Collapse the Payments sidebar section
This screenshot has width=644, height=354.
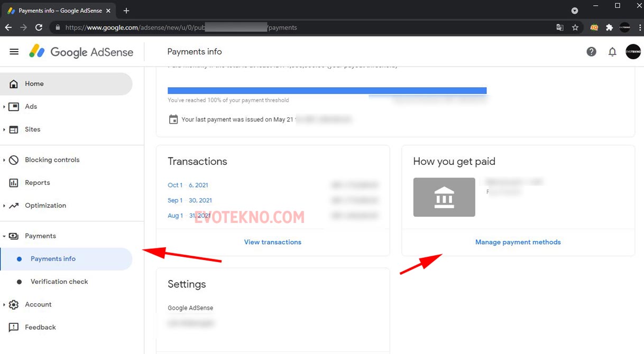coord(4,236)
